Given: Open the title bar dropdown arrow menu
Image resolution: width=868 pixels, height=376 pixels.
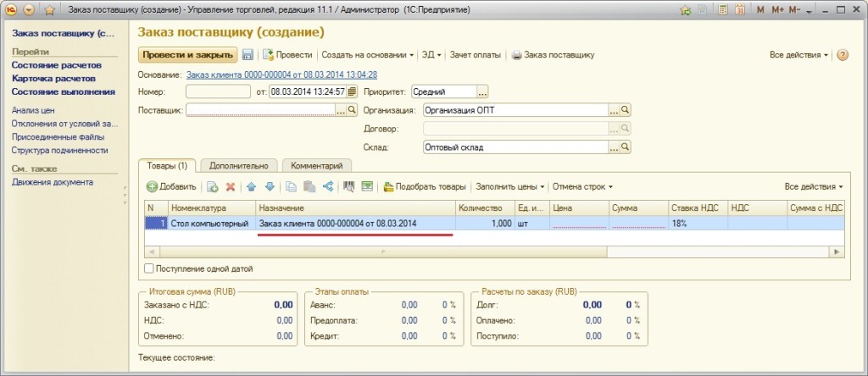Looking at the screenshot, I should pyautogui.click(x=29, y=9).
